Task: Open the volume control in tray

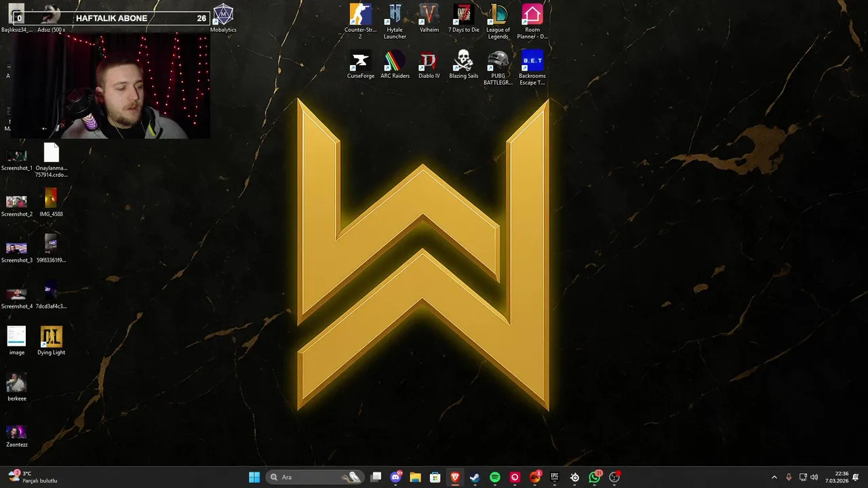Action: pyautogui.click(x=814, y=477)
